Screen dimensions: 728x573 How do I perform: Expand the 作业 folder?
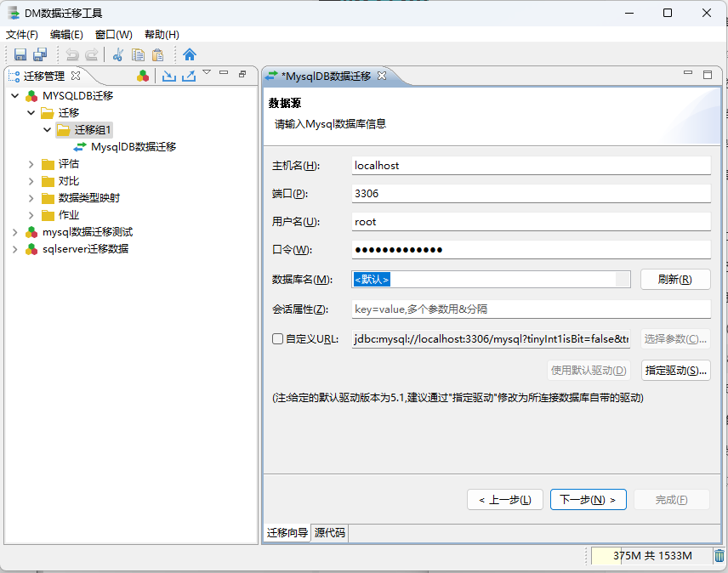click(31, 215)
